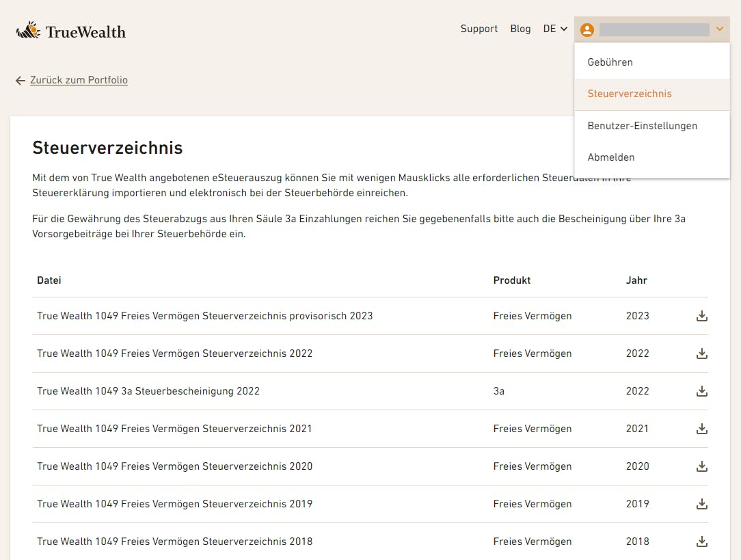Visit the Blog link
741x560 pixels.
520,29
